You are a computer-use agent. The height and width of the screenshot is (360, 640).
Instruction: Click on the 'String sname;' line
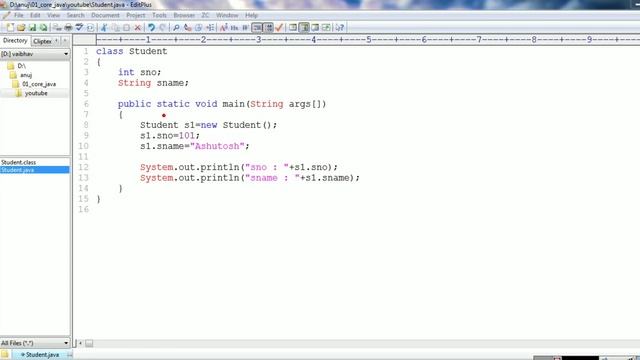tap(153, 83)
